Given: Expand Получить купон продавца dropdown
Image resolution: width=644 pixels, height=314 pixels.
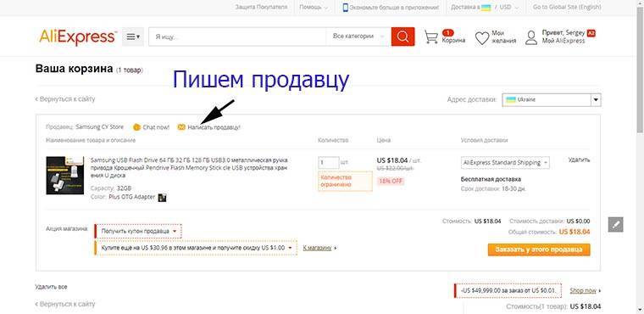Looking at the screenshot, I should pyautogui.click(x=138, y=232).
